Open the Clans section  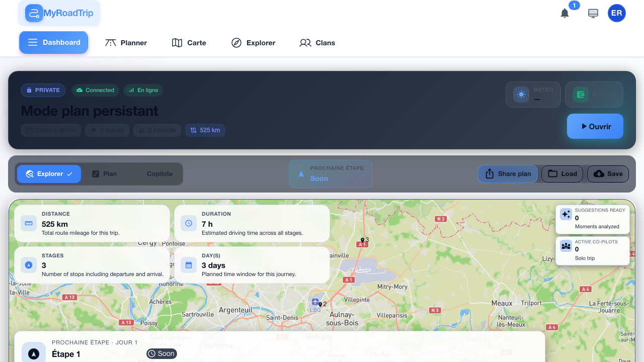317,43
